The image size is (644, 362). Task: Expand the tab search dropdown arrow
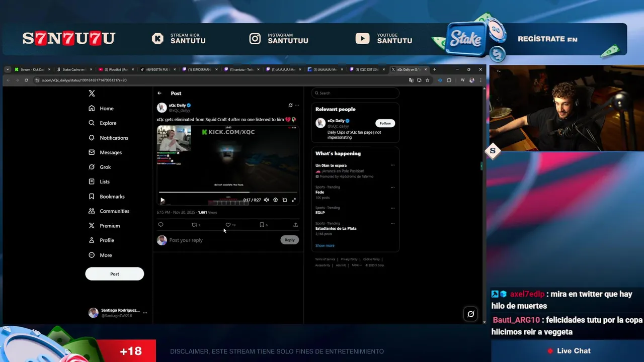8,69
